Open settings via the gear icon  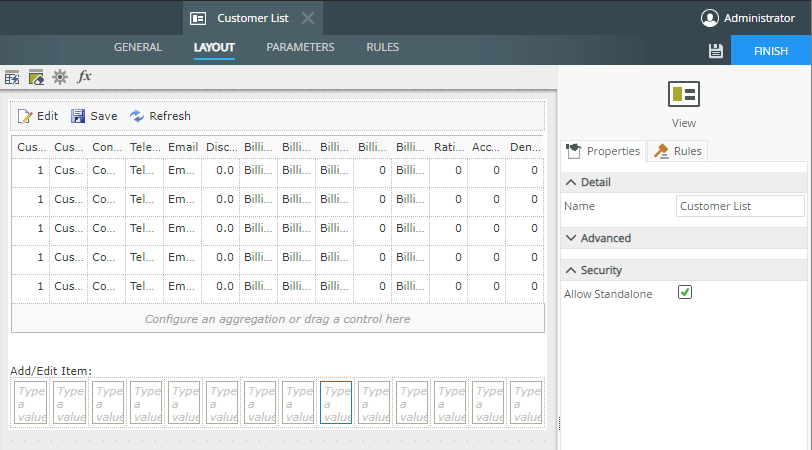(60, 77)
